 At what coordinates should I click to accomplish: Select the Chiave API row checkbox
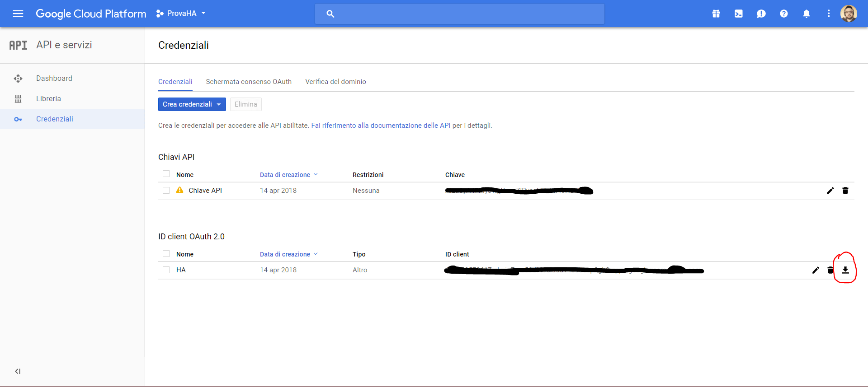(x=166, y=191)
